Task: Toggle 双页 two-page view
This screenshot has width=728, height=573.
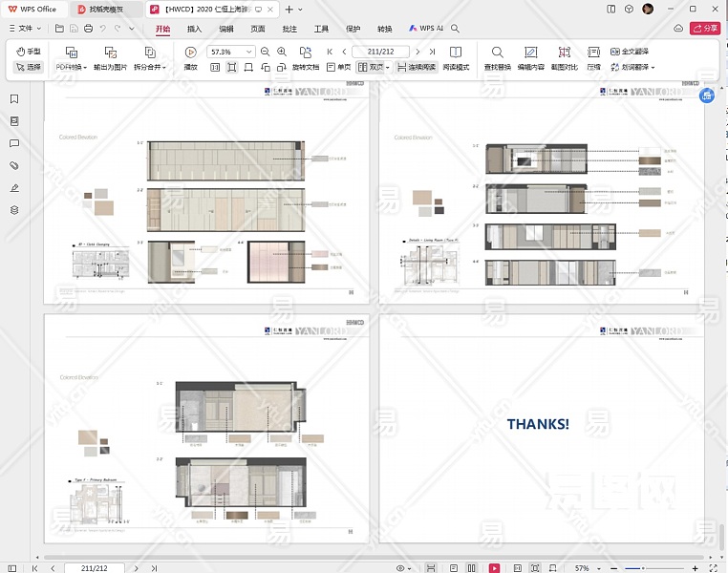Action: pyautogui.click(x=371, y=68)
